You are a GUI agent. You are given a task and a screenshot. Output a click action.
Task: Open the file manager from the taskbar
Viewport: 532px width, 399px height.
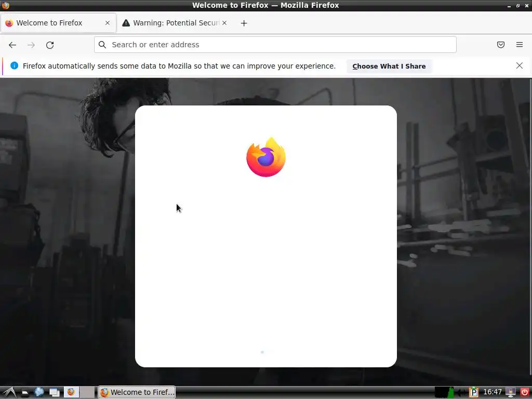coord(25,393)
